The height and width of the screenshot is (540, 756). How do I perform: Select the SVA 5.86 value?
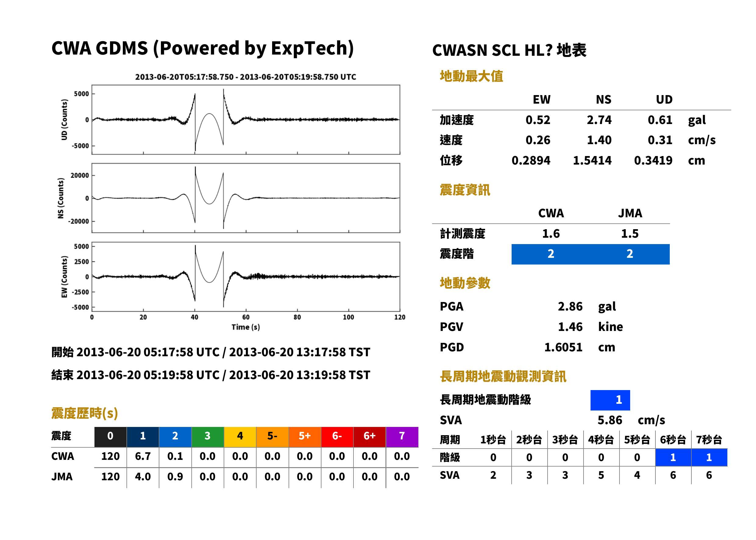coord(610,420)
